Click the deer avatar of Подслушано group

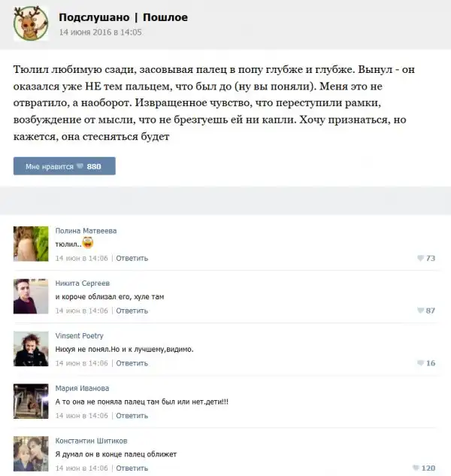pos(31,23)
